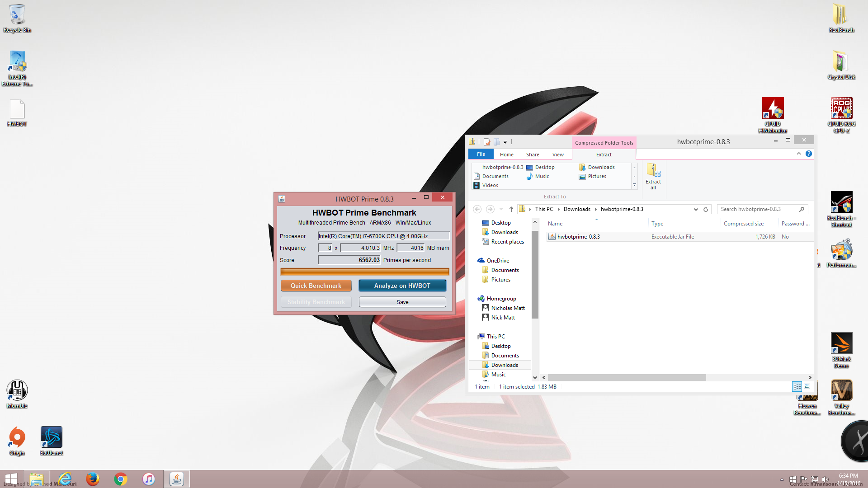This screenshot has height=488, width=868.
Task: Go up one folder level in Explorer
Action: tap(511, 209)
